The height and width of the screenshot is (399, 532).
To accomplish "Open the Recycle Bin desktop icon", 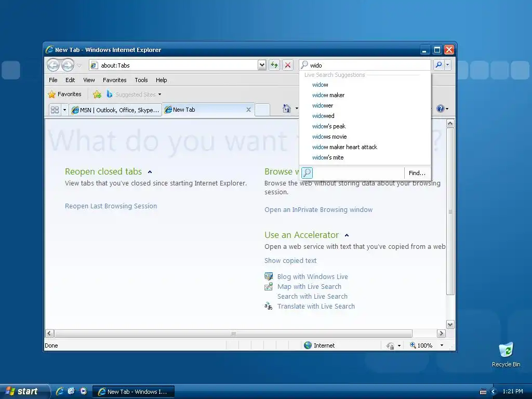I will point(506,354).
